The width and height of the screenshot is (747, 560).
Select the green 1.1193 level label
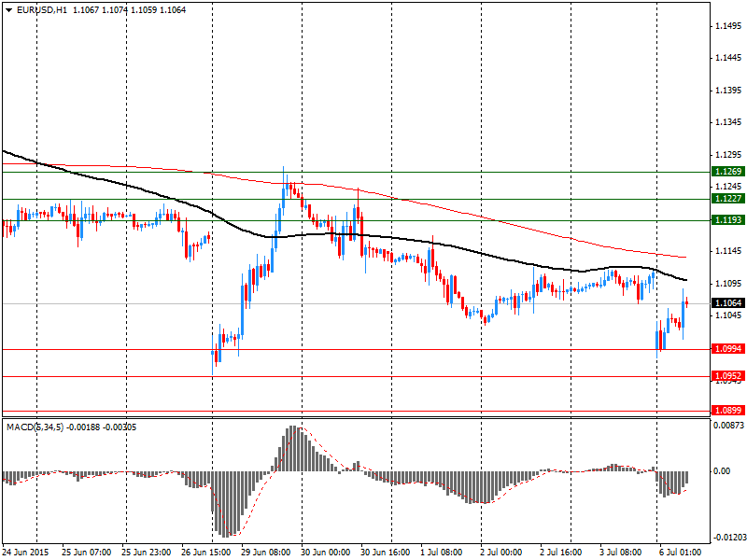tap(727, 220)
